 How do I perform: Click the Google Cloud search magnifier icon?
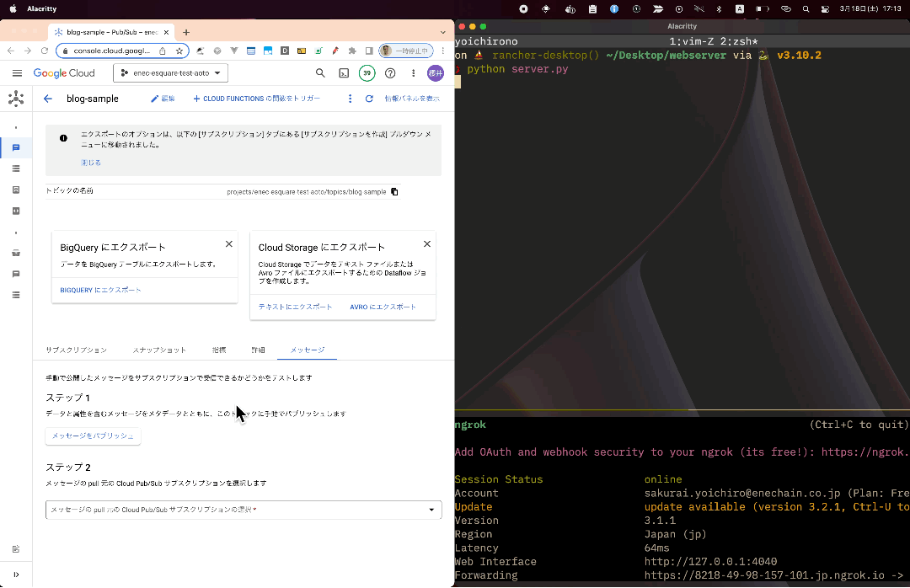tap(320, 73)
